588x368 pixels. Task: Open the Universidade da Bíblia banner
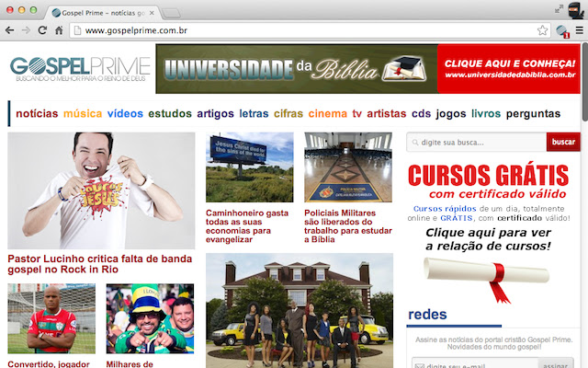(296, 69)
